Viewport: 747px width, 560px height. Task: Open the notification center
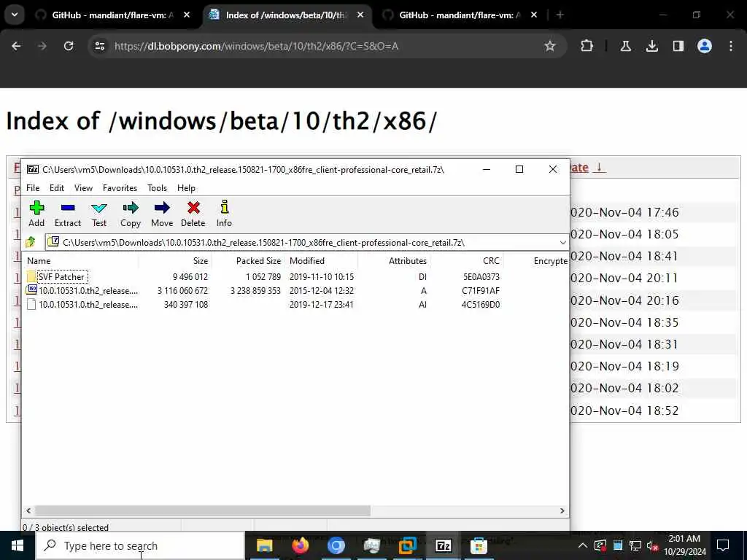pyautogui.click(x=723, y=545)
